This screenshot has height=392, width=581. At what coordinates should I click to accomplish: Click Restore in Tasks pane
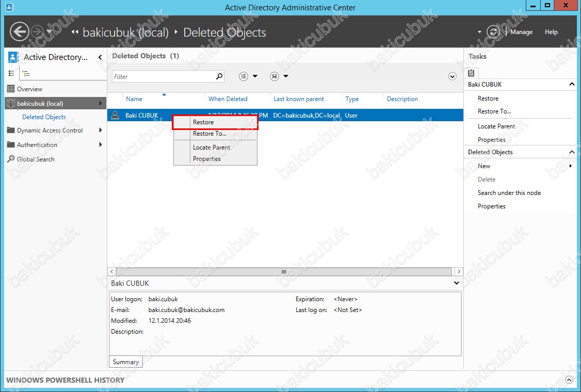[488, 98]
